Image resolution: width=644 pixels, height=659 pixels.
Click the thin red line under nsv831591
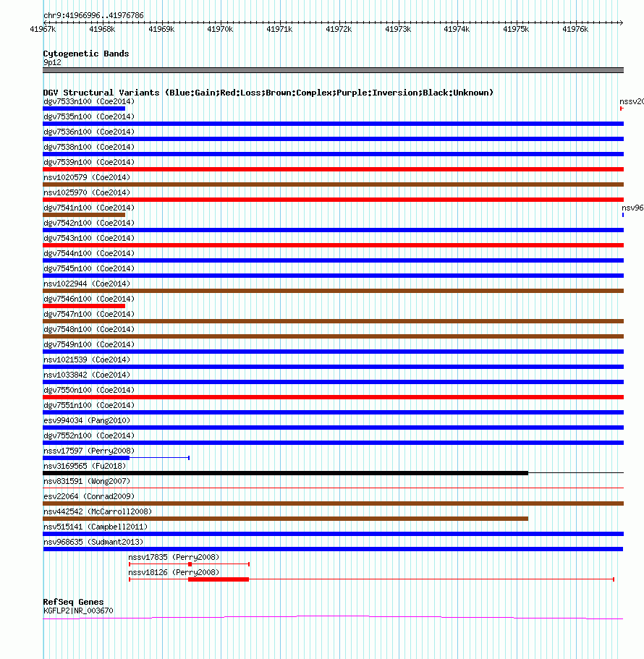point(333,488)
